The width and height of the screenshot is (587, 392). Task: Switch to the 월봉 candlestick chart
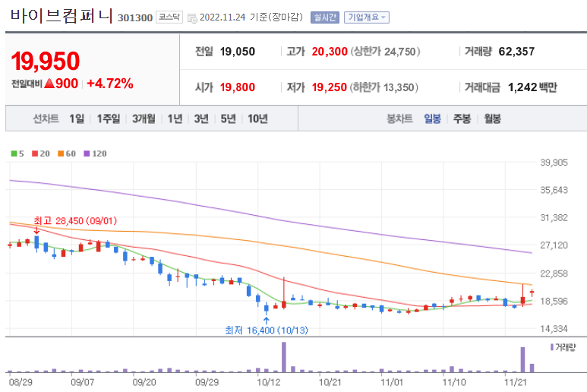point(492,119)
